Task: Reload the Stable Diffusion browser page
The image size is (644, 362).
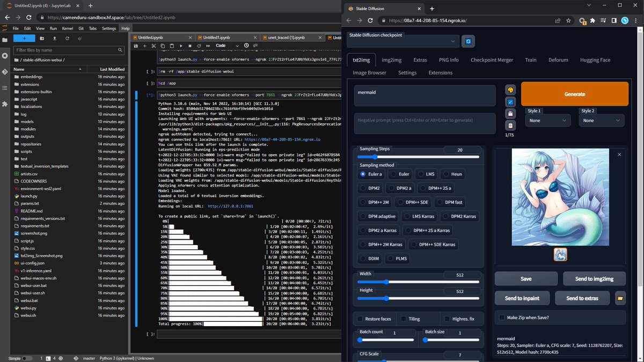Action: (x=371, y=21)
